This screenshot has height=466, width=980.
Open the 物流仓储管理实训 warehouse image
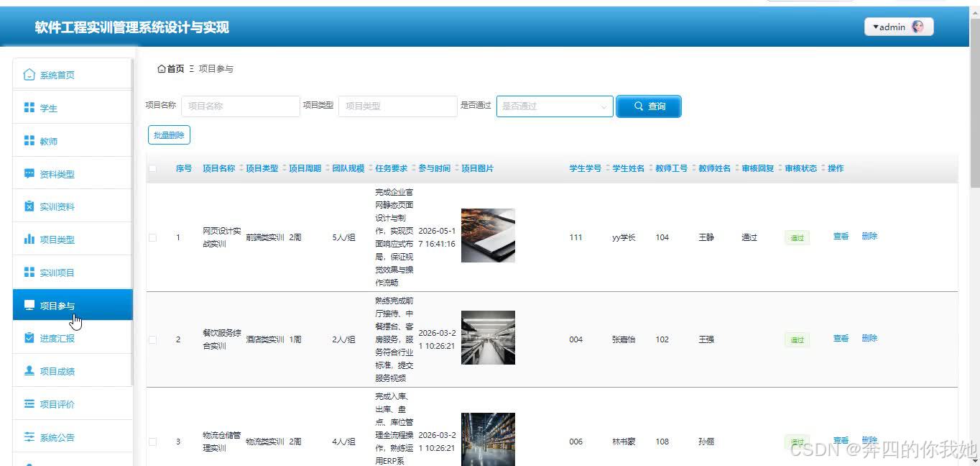[488, 439]
